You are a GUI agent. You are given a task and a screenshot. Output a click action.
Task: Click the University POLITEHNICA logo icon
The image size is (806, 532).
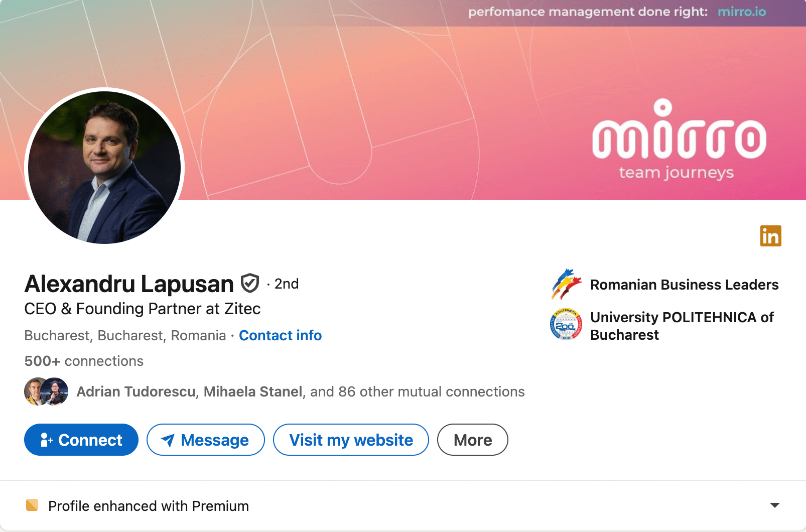(x=566, y=324)
